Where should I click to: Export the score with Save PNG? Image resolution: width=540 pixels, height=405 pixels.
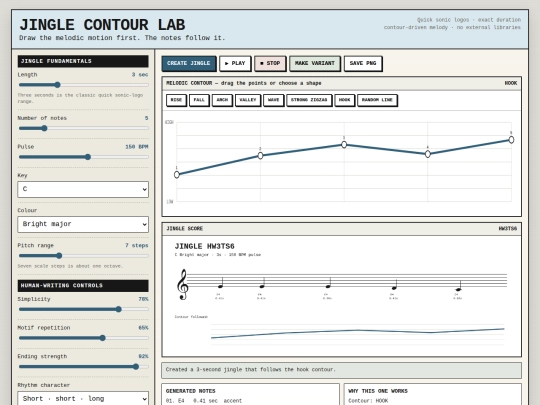coord(363,63)
